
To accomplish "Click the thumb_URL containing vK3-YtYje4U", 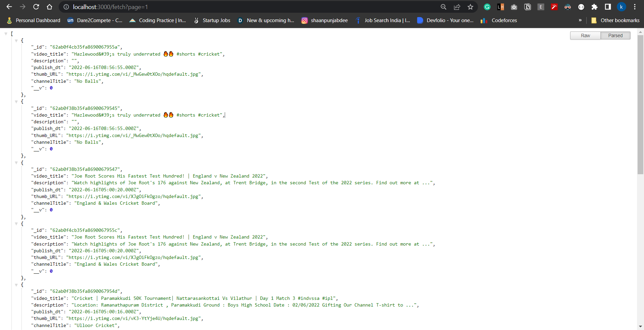I will 133,319.
